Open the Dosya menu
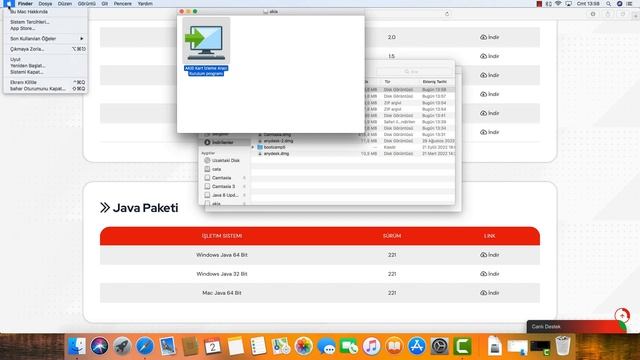Image resolution: width=640 pixels, height=360 pixels. 45,4
